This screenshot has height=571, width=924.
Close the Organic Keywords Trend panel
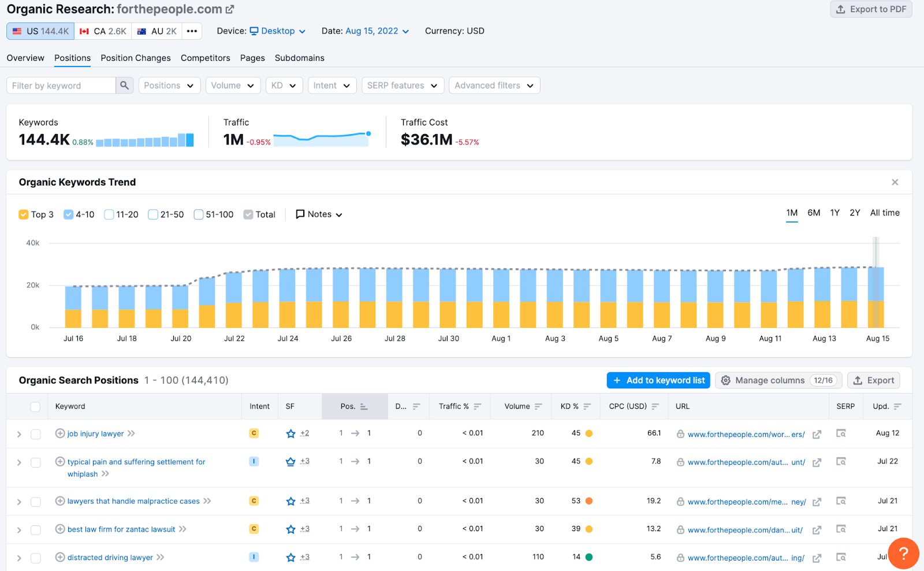(895, 182)
